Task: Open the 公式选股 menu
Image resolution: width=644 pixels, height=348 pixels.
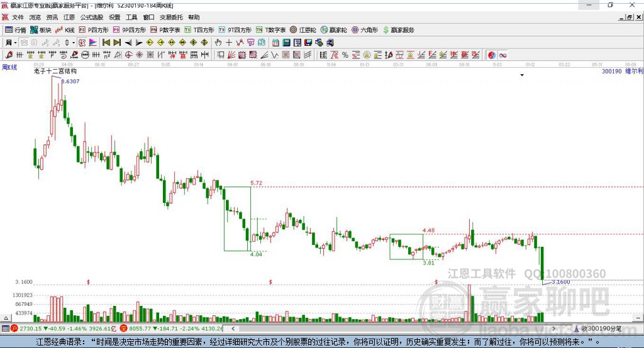Action: (x=92, y=17)
